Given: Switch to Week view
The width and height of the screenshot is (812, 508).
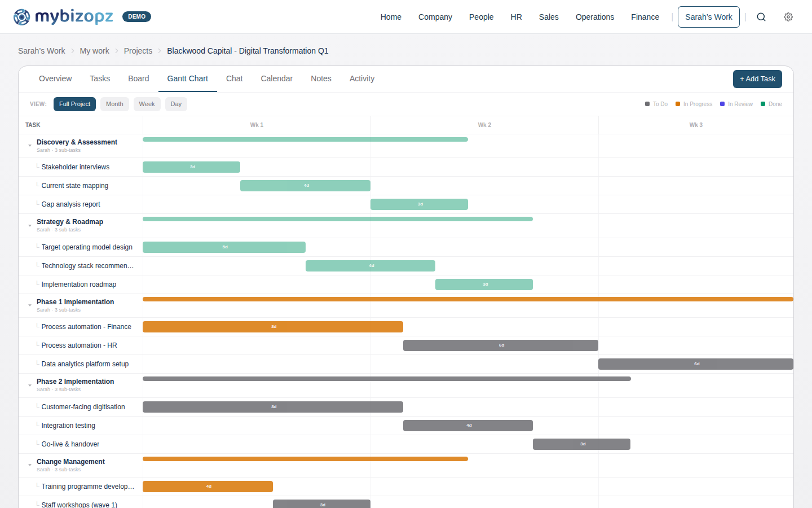Looking at the screenshot, I should pos(147,104).
